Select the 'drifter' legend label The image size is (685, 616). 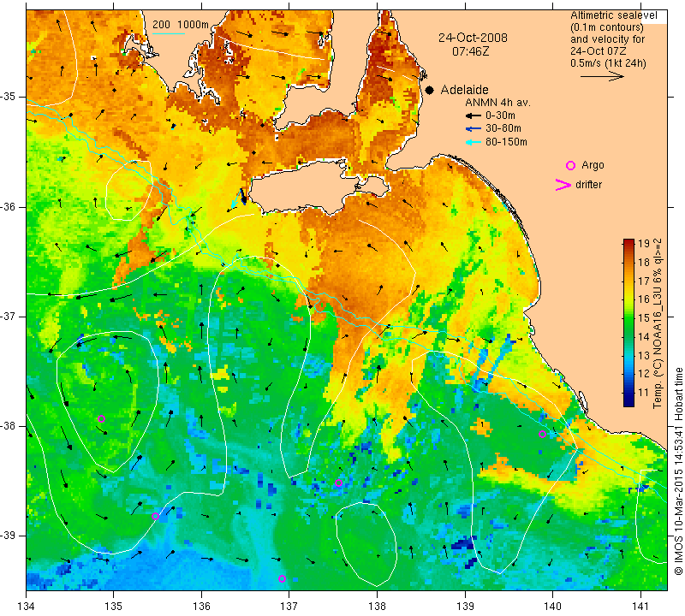(588, 185)
